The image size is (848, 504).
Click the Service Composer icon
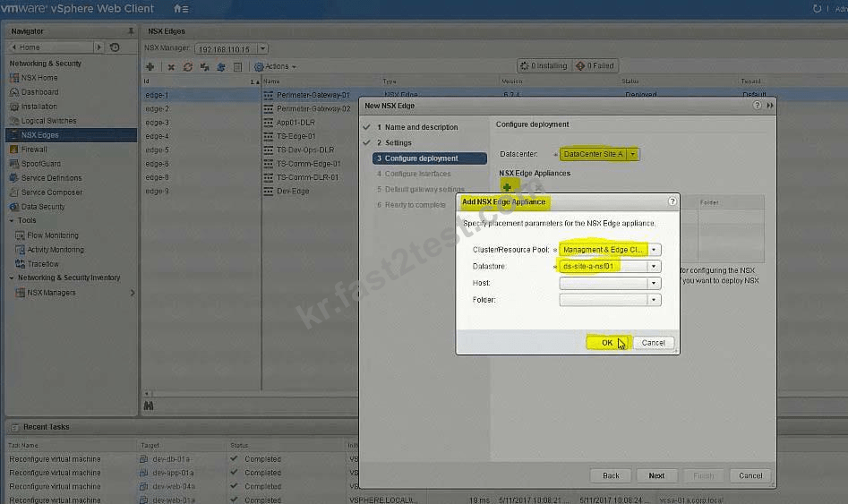[14, 192]
